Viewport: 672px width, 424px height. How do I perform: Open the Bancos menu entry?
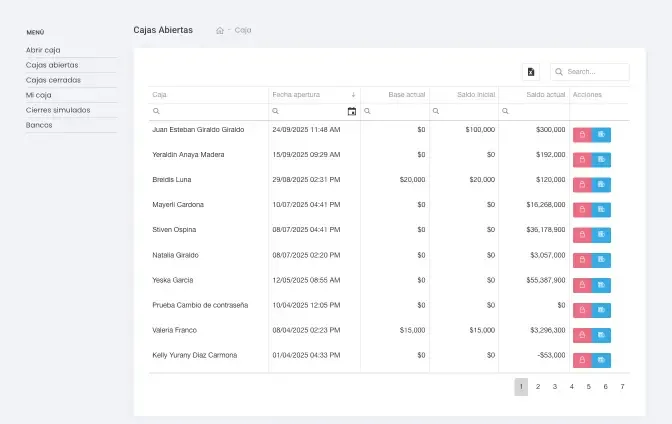(39, 125)
